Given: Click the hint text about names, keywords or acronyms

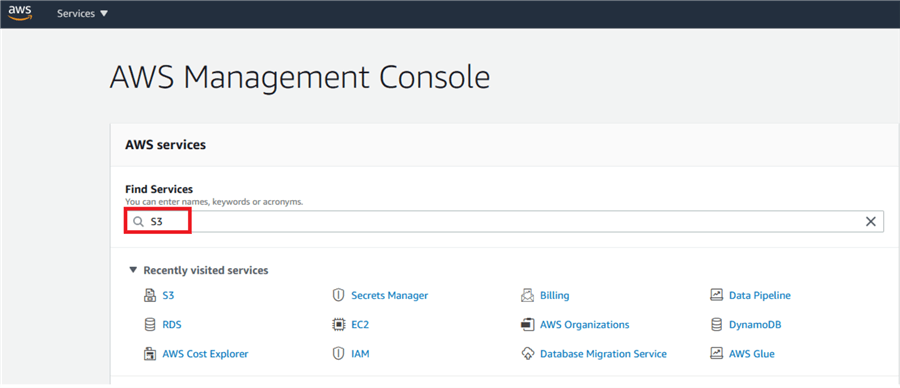Looking at the screenshot, I should (214, 202).
